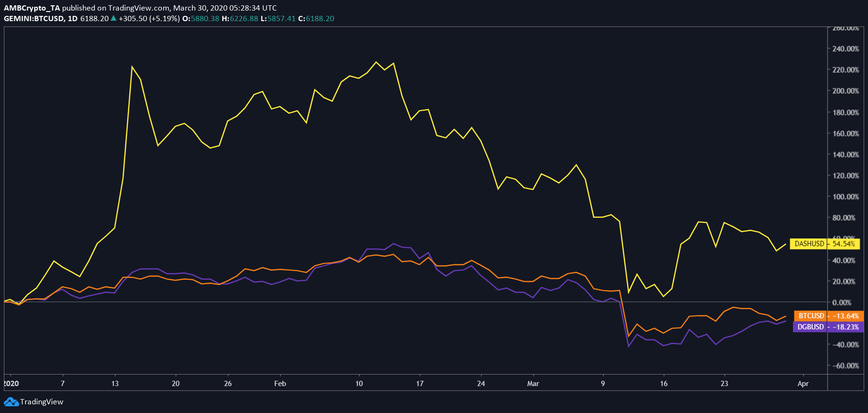Viewport: 868px width, 413px height.
Task: Click the 2020 date axis label
Action: click(11, 384)
